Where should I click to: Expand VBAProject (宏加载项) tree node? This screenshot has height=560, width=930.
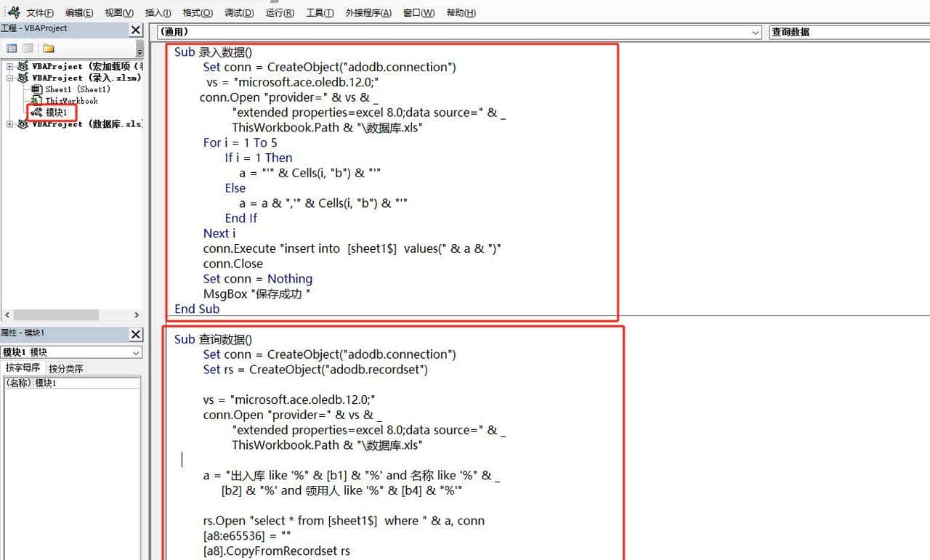click(10, 66)
